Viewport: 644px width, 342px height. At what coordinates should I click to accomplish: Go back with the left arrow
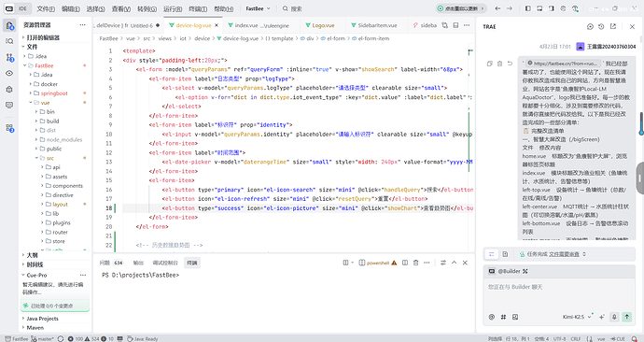[497, 8]
